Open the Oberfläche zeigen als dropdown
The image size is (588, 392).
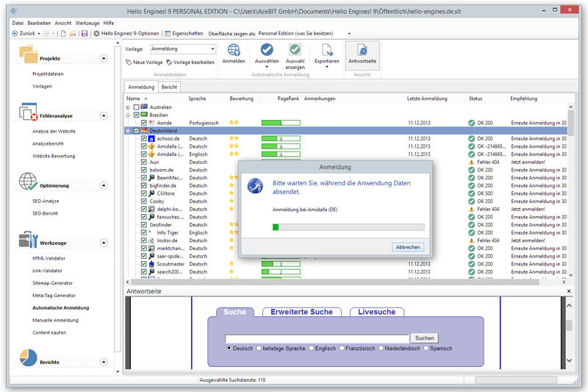pos(349,33)
